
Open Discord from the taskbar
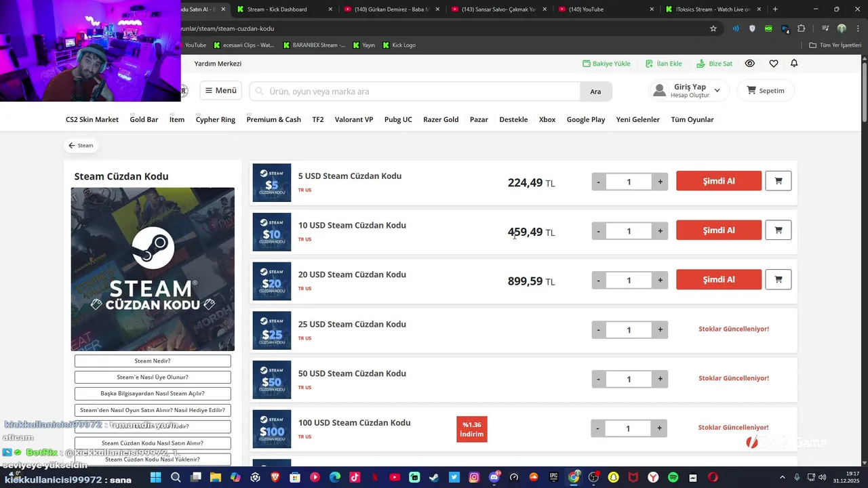point(494,477)
